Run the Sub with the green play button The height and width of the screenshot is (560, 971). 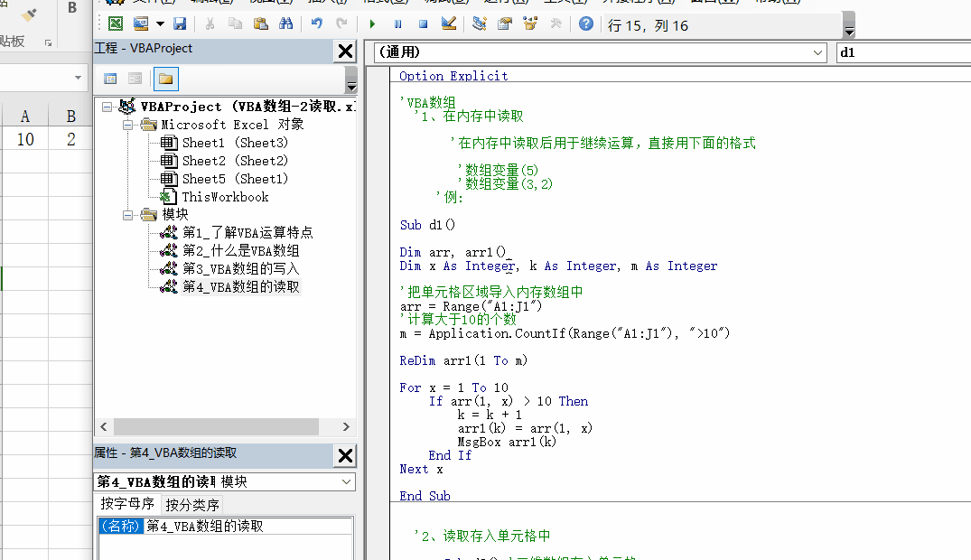tap(372, 24)
